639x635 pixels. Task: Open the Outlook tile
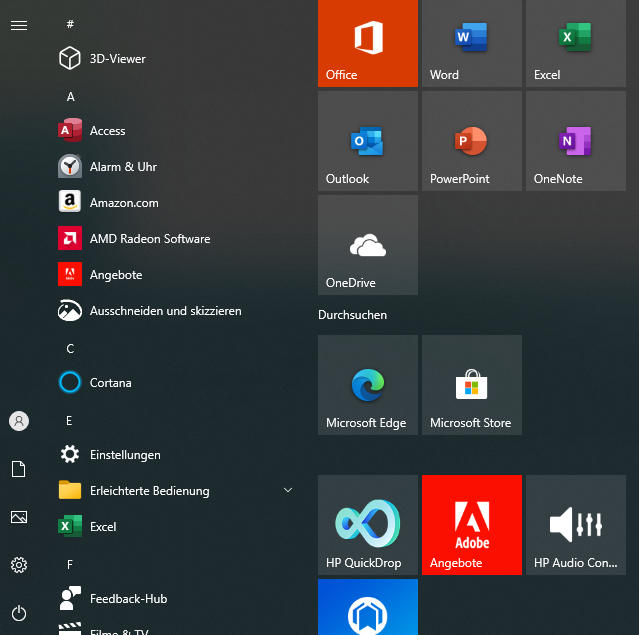tap(368, 141)
